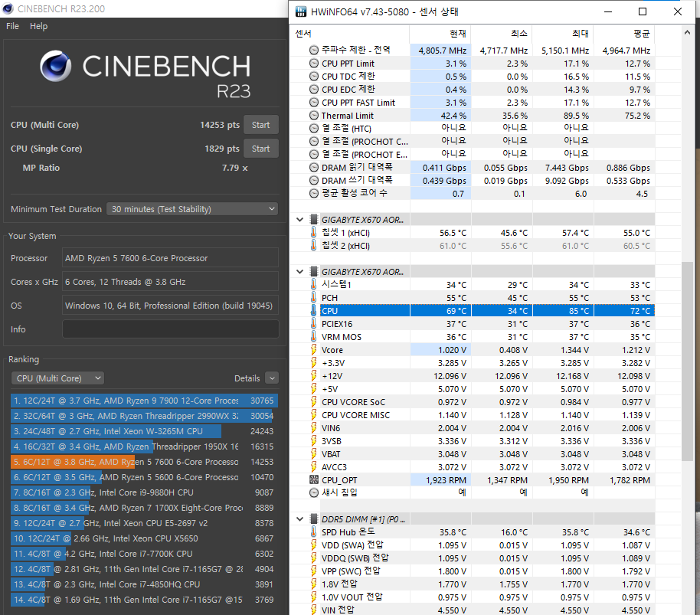Click the HWiNFO64 title bar app icon
The width and height of the screenshot is (700, 615).
[x=301, y=11]
